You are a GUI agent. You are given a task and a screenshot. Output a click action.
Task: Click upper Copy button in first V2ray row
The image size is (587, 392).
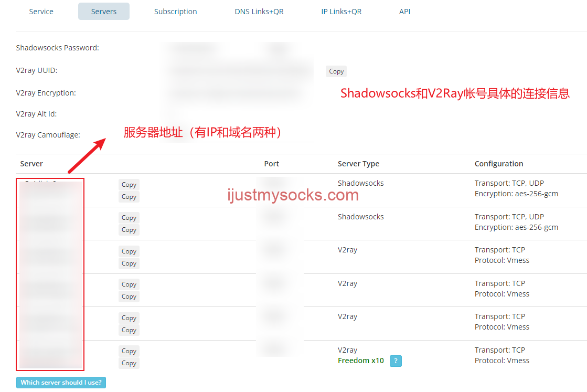coord(129,251)
